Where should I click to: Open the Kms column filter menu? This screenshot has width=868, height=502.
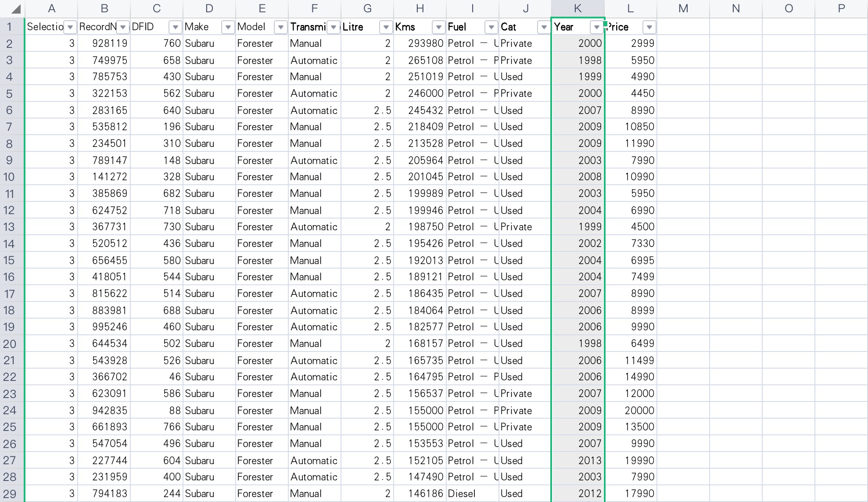(439, 27)
